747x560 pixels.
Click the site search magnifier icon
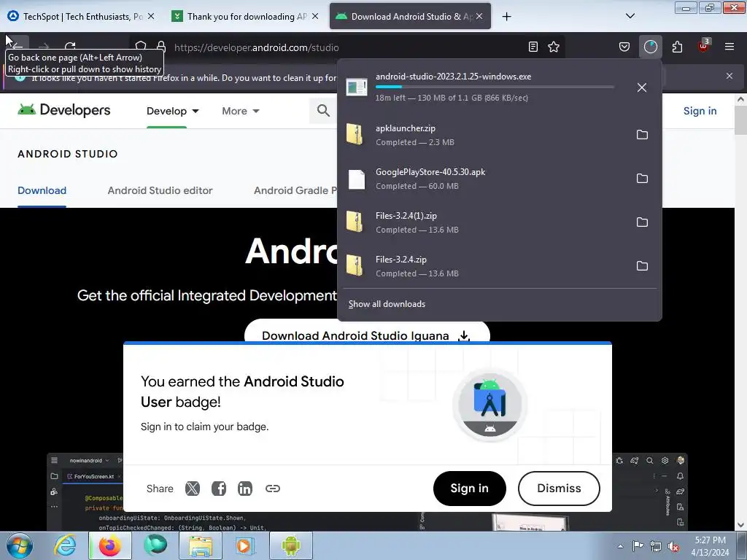coord(323,111)
